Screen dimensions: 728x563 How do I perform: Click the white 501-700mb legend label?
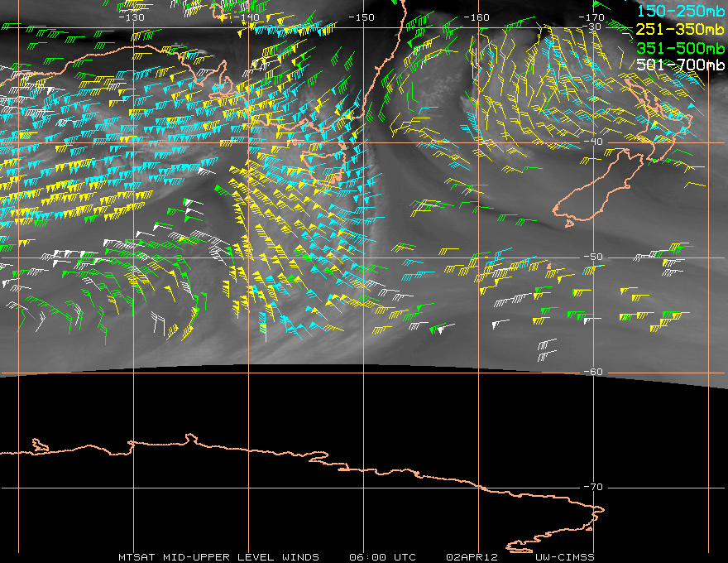pos(680,65)
